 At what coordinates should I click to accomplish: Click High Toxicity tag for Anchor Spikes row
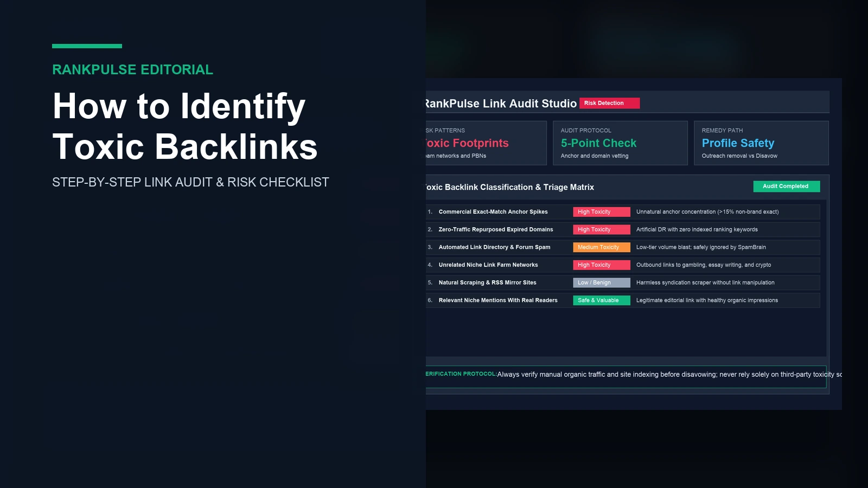602,212
